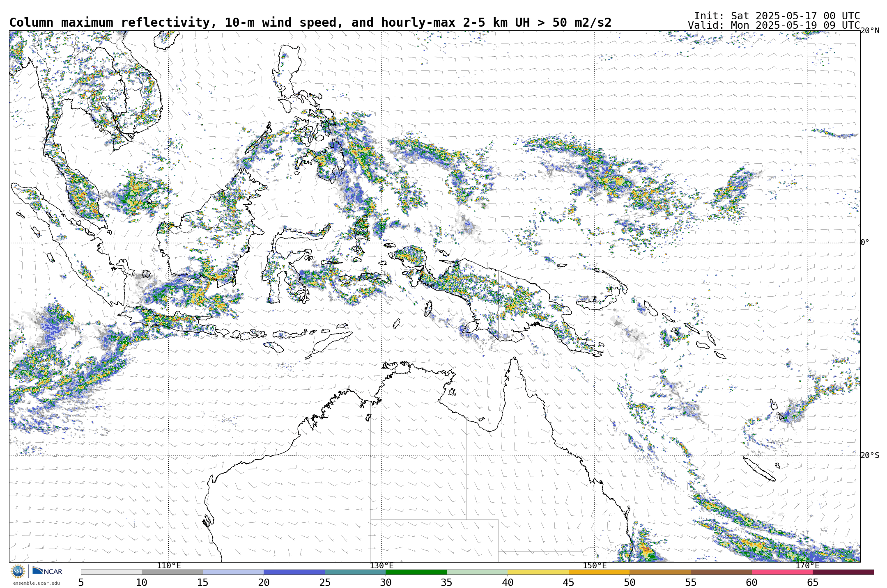887x588 pixels.
Task: Click the 30–35 dBZ green swatch
Action: point(416,572)
